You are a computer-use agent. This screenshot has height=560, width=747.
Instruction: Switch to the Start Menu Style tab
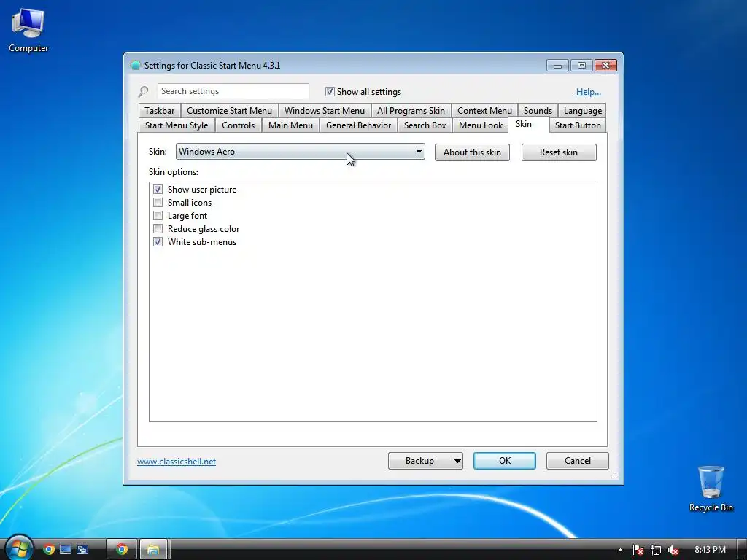[x=177, y=125]
